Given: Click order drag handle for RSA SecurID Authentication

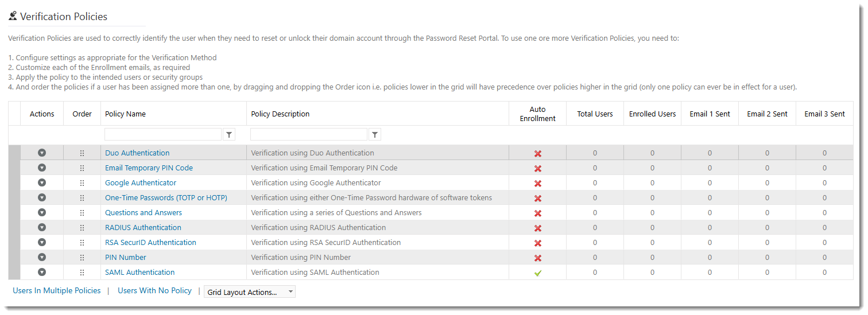Looking at the screenshot, I should click(82, 243).
